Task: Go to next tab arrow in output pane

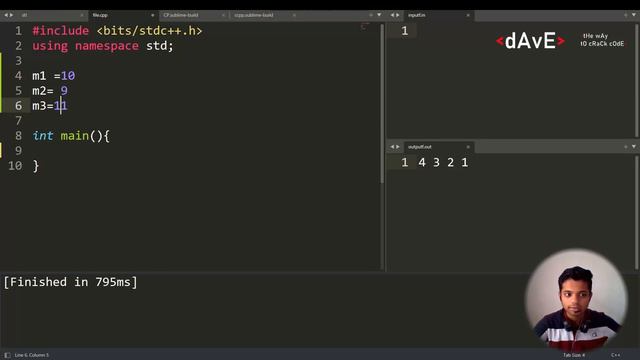Action: tap(398, 147)
